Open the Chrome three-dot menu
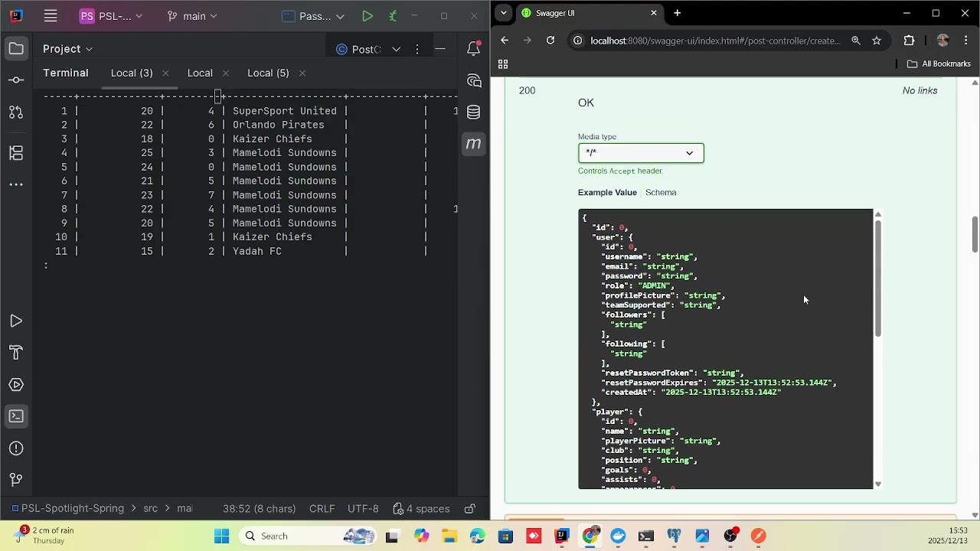 pos(966,41)
